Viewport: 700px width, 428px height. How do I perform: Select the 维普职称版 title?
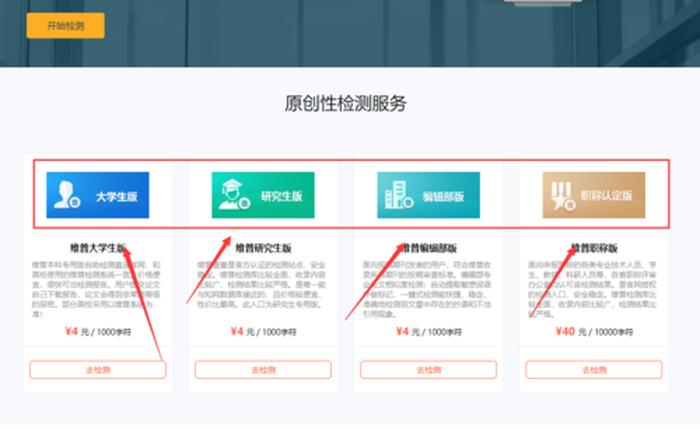coord(594,248)
